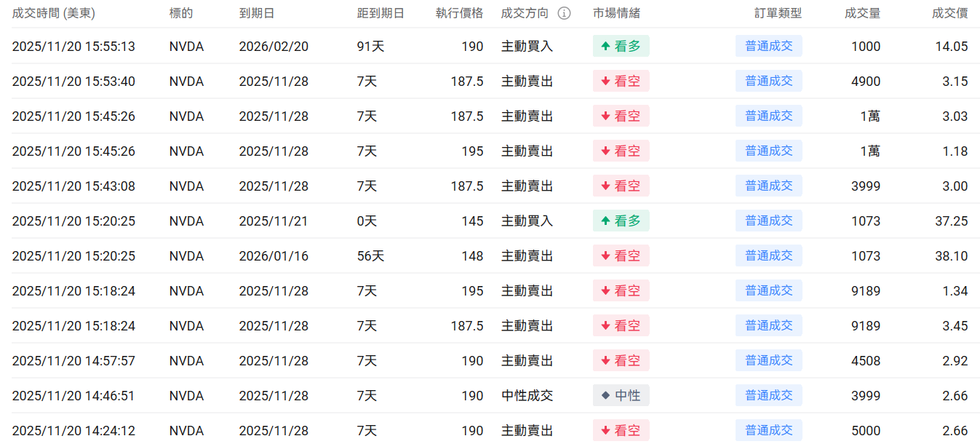Click the diamond icon in the 中性 badge

click(x=605, y=396)
